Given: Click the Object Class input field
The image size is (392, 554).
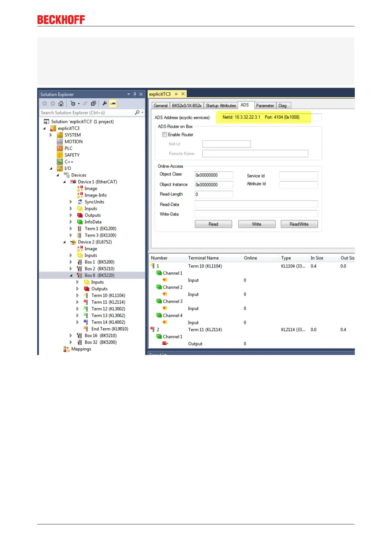Looking at the screenshot, I should (x=214, y=175).
